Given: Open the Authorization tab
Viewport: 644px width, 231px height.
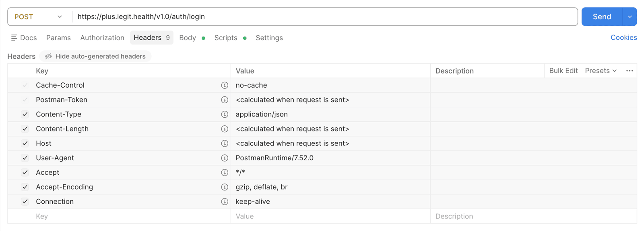Looking at the screenshot, I should click(102, 38).
